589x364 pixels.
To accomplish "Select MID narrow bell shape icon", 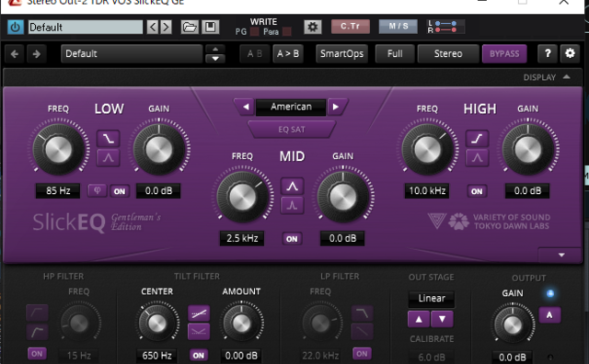I will tap(293, 205).
